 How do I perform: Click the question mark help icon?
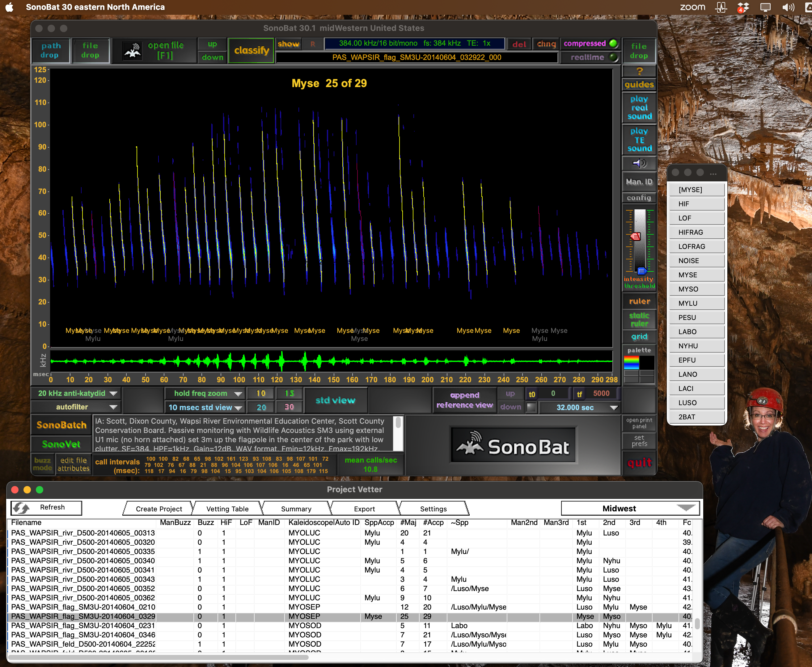point(639,71)
